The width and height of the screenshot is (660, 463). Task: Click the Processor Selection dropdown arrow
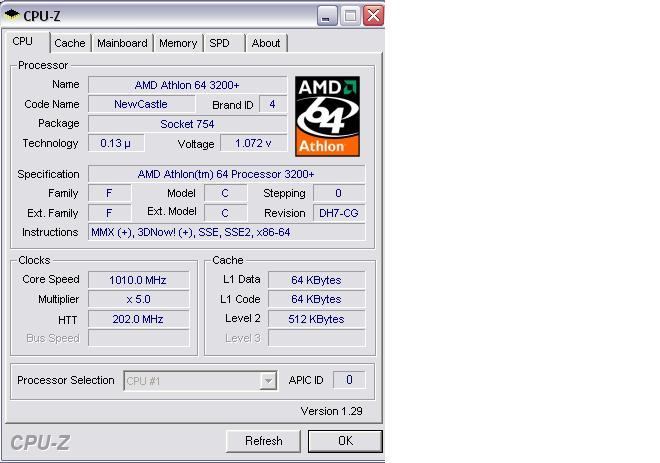pos(268,381)
